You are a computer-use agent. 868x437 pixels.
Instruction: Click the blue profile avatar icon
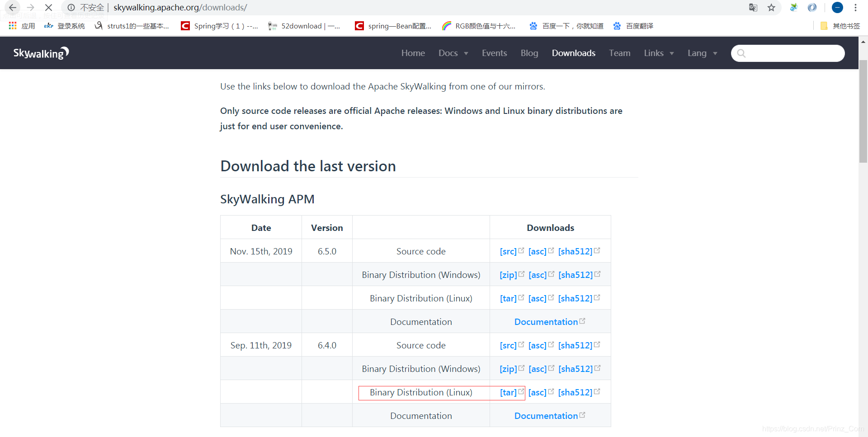tap(837, 8)
